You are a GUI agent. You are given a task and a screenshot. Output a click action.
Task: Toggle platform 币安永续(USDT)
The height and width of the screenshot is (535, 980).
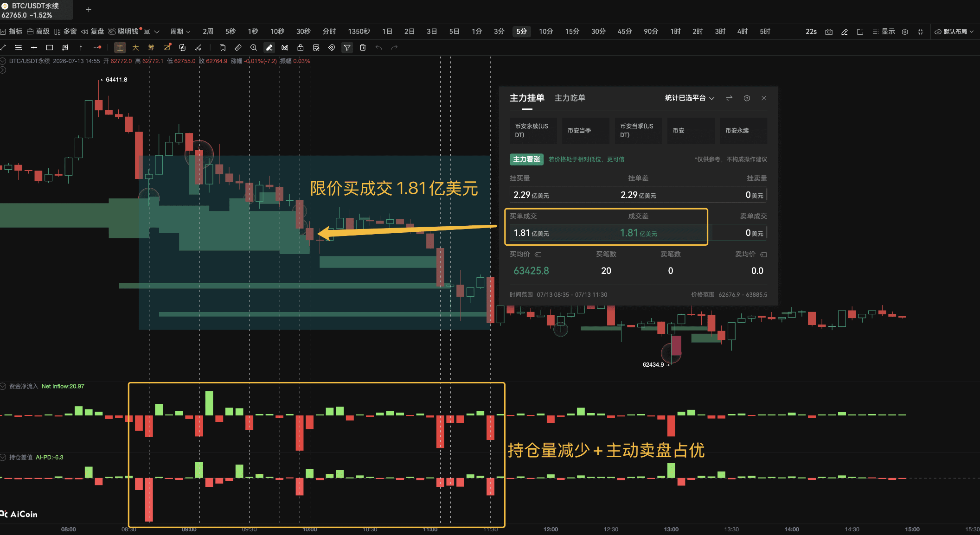tap(533, 130)
